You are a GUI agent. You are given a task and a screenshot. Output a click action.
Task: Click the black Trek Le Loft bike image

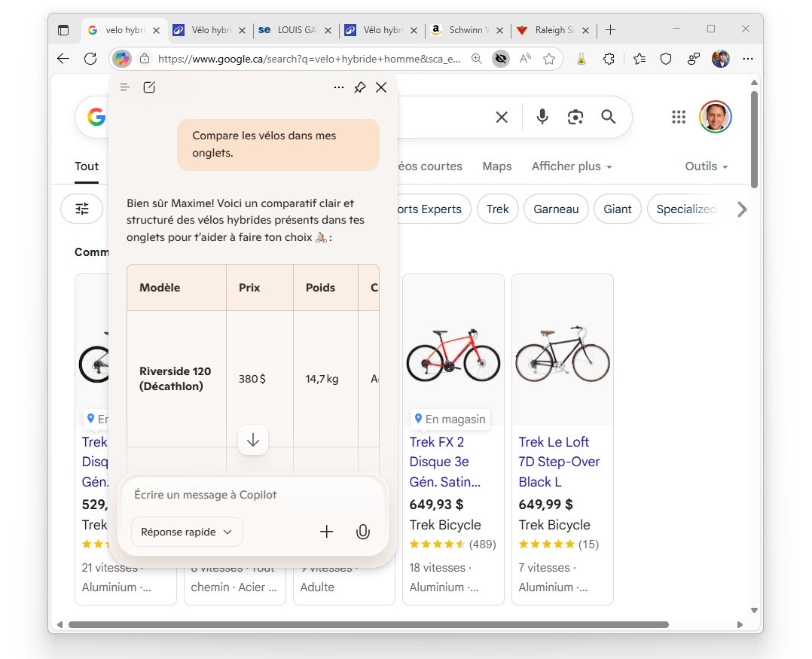point(563,354)
